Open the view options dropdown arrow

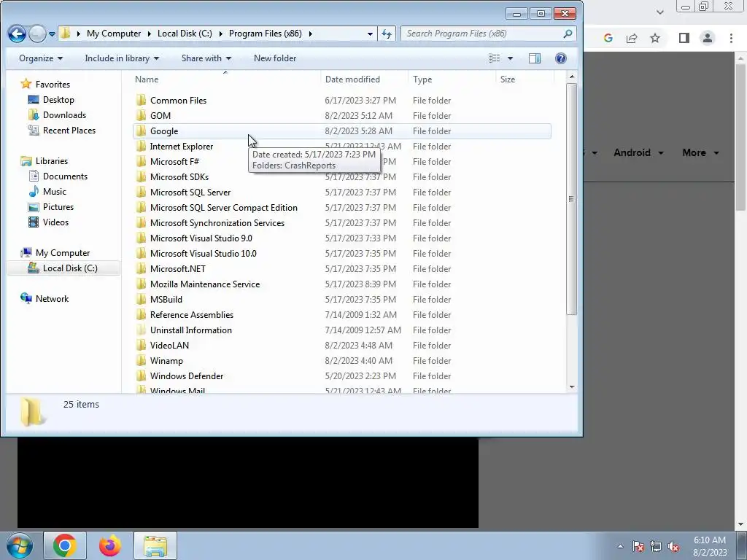pos(510,58)
